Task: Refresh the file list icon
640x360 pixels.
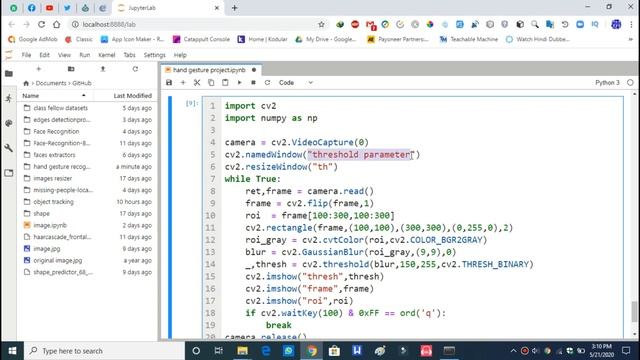Action: click(x=135, y=69)
